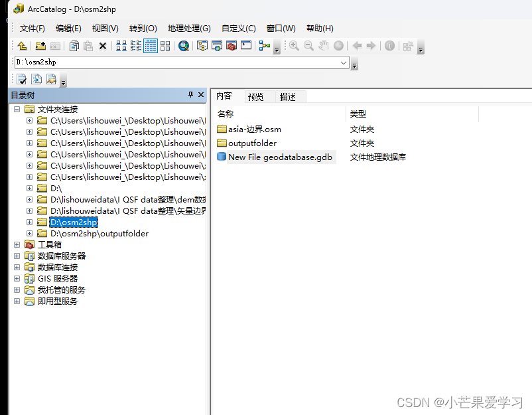Click the Validate Metadata icon
The height and width of the screenshot is (415, 532).
(x=22, y=79)
